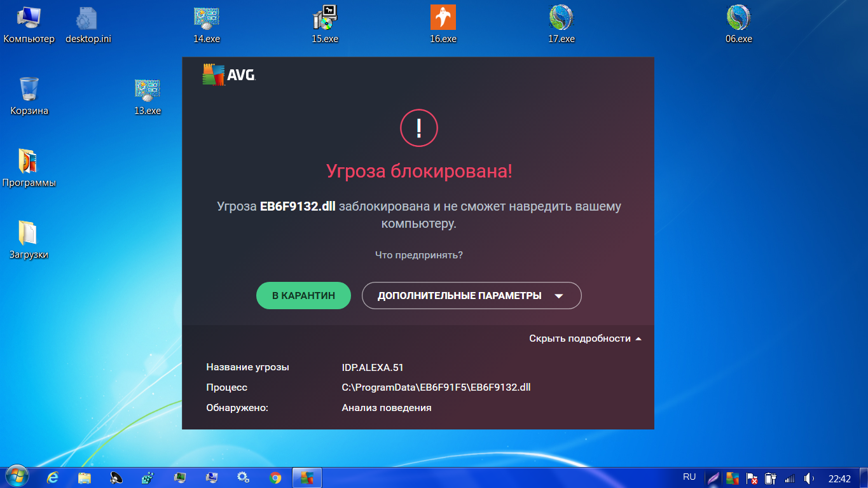Open the gears settings taskbar icon

[243, 477]
